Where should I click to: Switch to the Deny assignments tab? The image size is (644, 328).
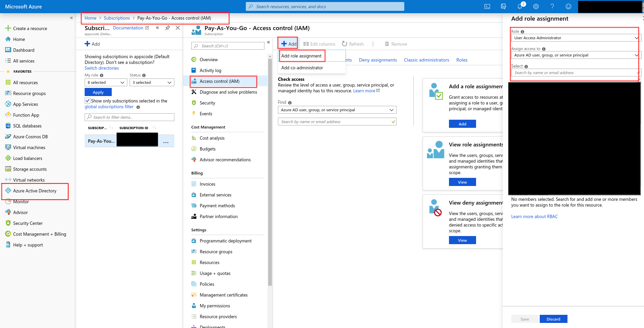[378, 60]
